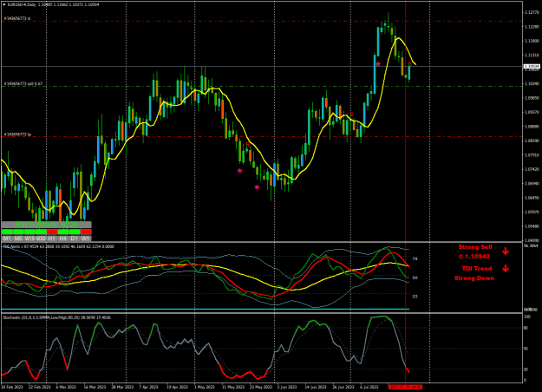
Task: Click the TDI level 50 label
Action: pyautogui.click(x=415, y=278)
